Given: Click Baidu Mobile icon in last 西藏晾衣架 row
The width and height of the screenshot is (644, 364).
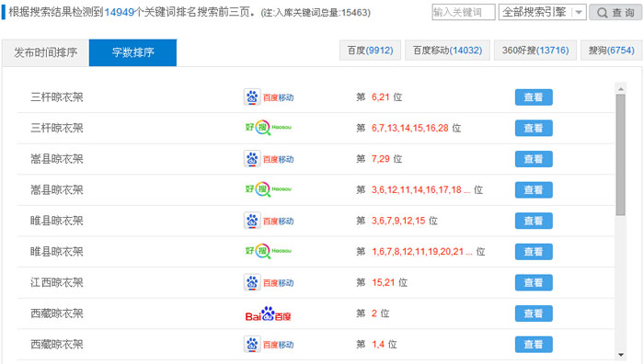Looking at the screenshot, I should pyautogui.click(x=269, y=345).
